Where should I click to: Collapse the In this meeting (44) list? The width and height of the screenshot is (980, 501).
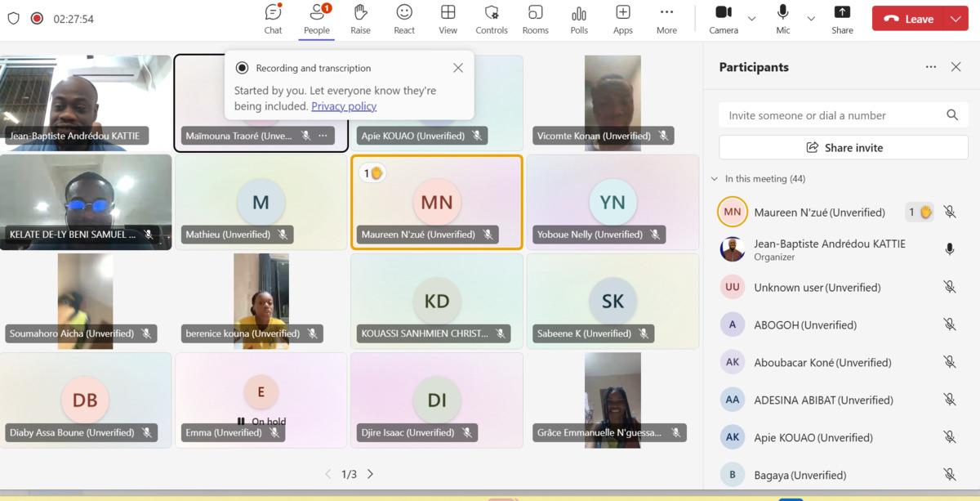pyautogui.click(x=715, y=179)
